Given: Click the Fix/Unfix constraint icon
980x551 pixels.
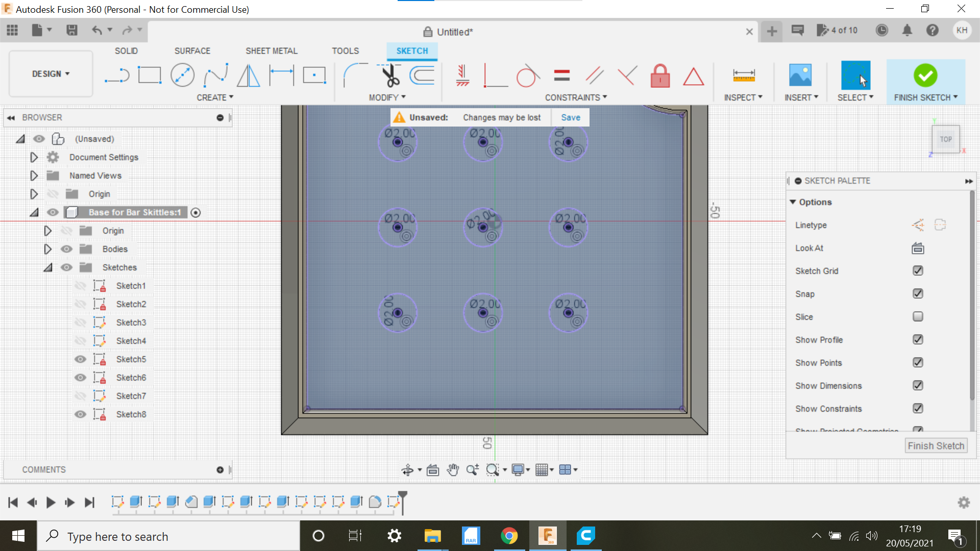Looking at the screenshot, I should [660, 76].
